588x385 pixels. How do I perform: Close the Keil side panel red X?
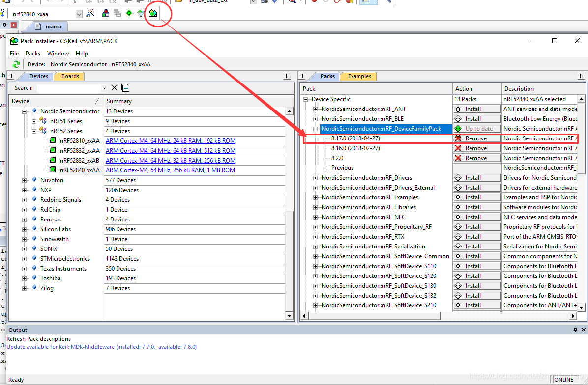(x=13, y=25)
